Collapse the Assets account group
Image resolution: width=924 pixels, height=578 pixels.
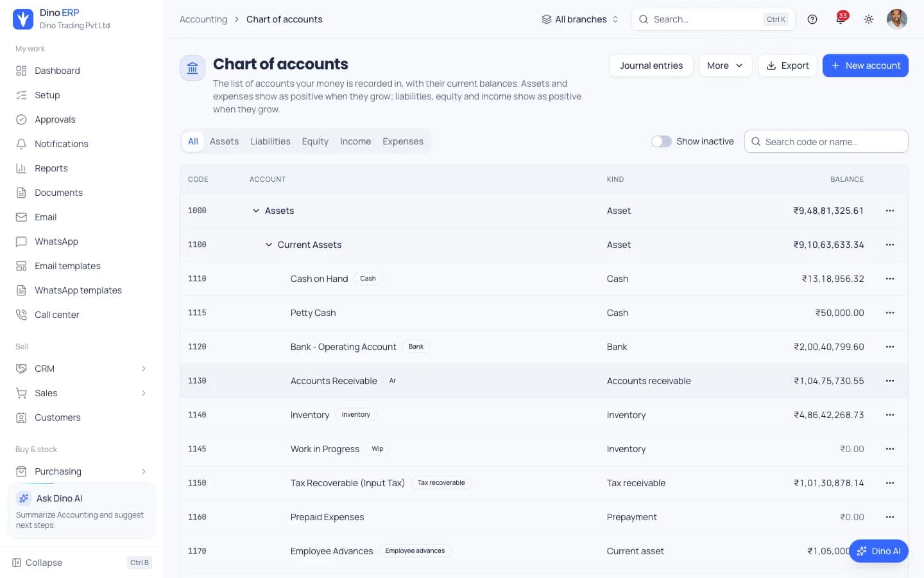256,211
